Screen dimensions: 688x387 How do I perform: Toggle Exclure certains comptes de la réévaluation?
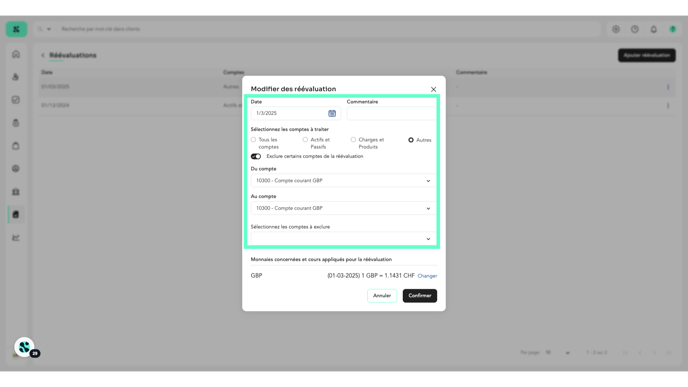[256, 156]
